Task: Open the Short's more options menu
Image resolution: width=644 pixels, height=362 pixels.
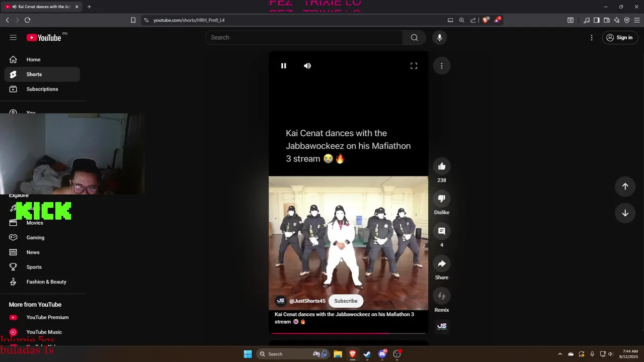Action: pos(442,66)
